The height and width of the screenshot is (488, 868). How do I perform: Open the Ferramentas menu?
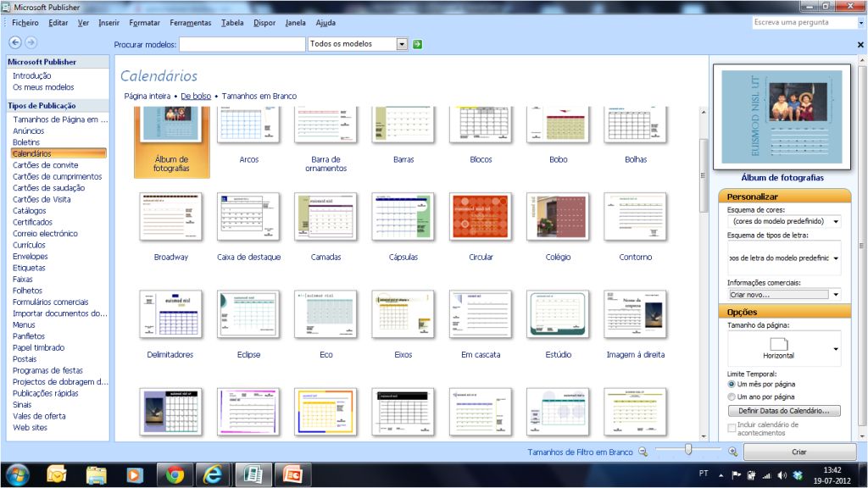coord(191,23)
